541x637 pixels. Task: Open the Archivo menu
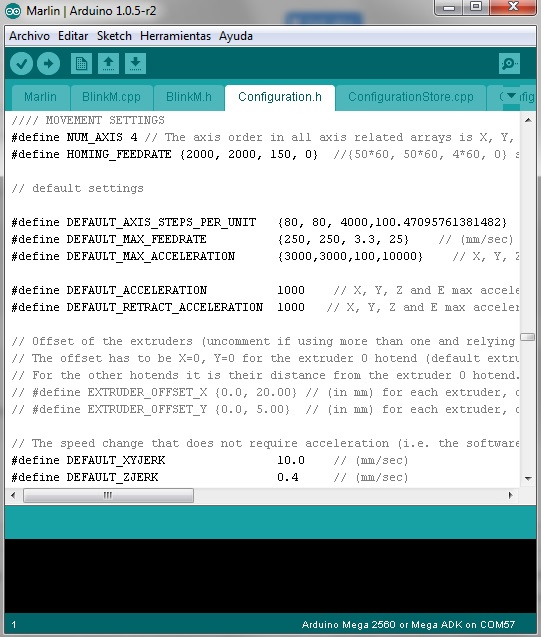29,36
